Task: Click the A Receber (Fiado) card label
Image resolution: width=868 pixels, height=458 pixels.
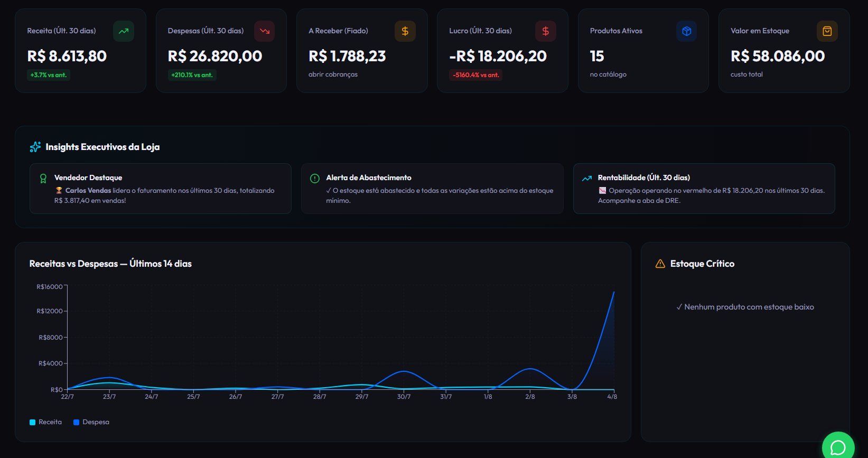Action: (338, 31)
